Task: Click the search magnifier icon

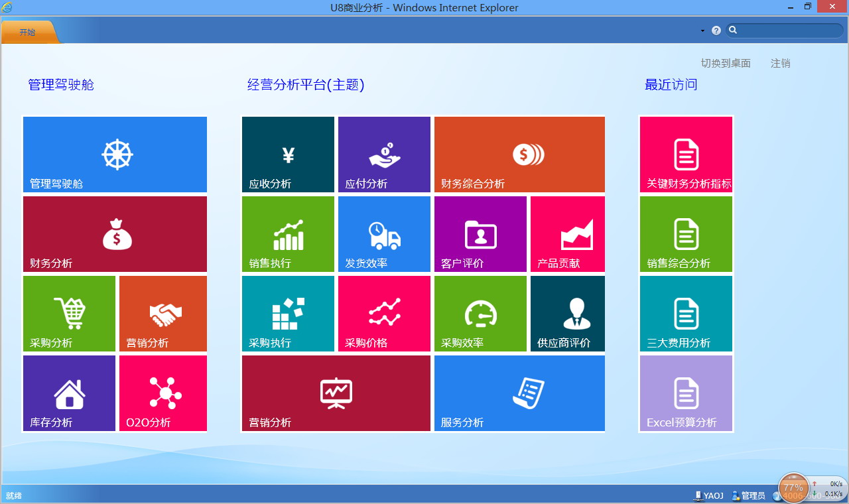Action: [x=733, y=30]
